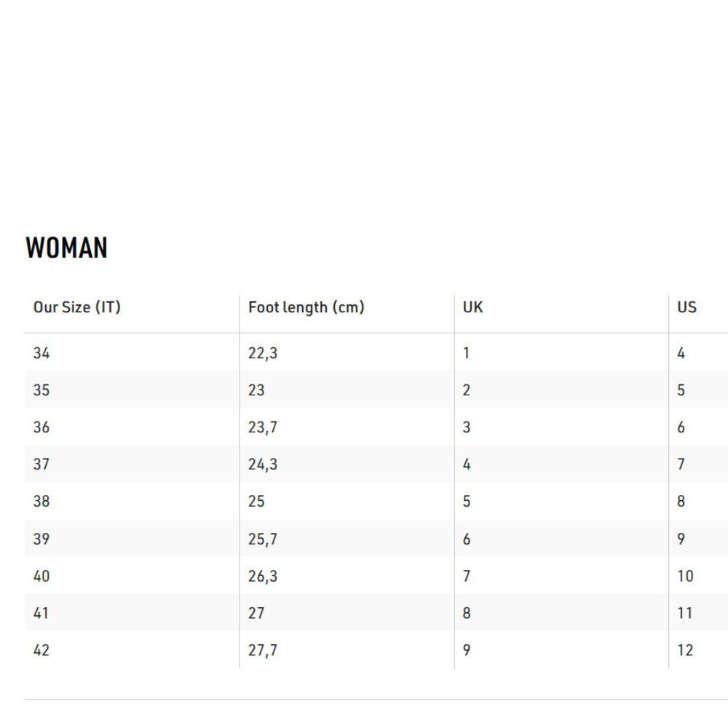Click the Foot length (cm) column header
Screen dimensions: 728x728
click(306, 307)
